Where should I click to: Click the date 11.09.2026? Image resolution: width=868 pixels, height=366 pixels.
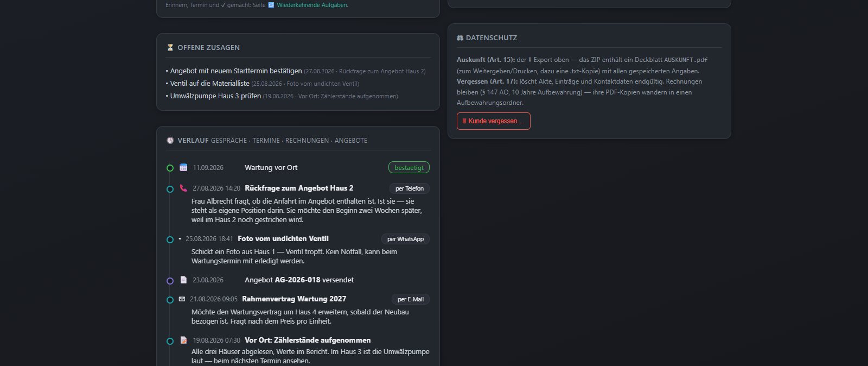point(208,167)
